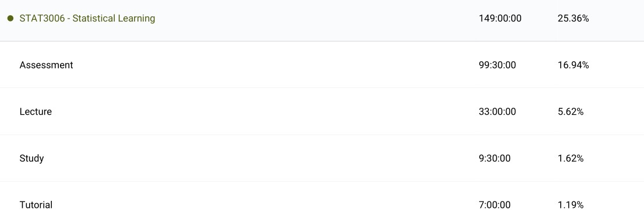Select the Lecture row

click(x=322, y=111)
